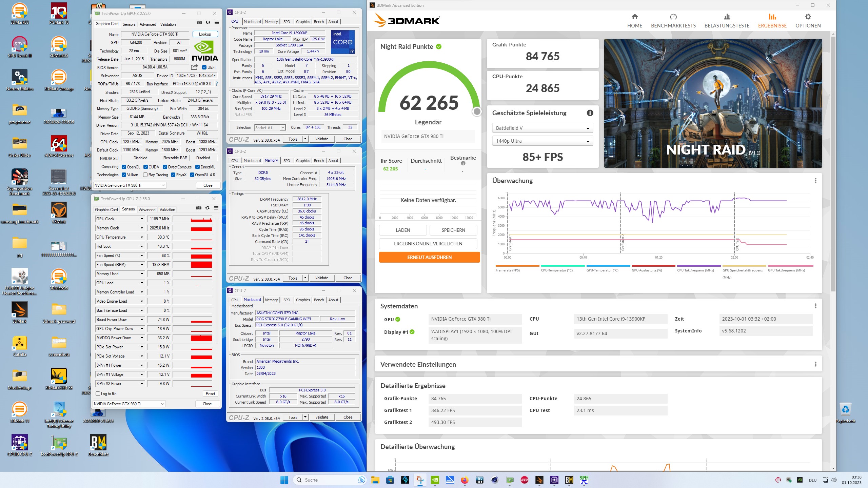Open Mainboard tab in top CPU-Z window
The image size is (868, 488).
click(x=252, y=22)
